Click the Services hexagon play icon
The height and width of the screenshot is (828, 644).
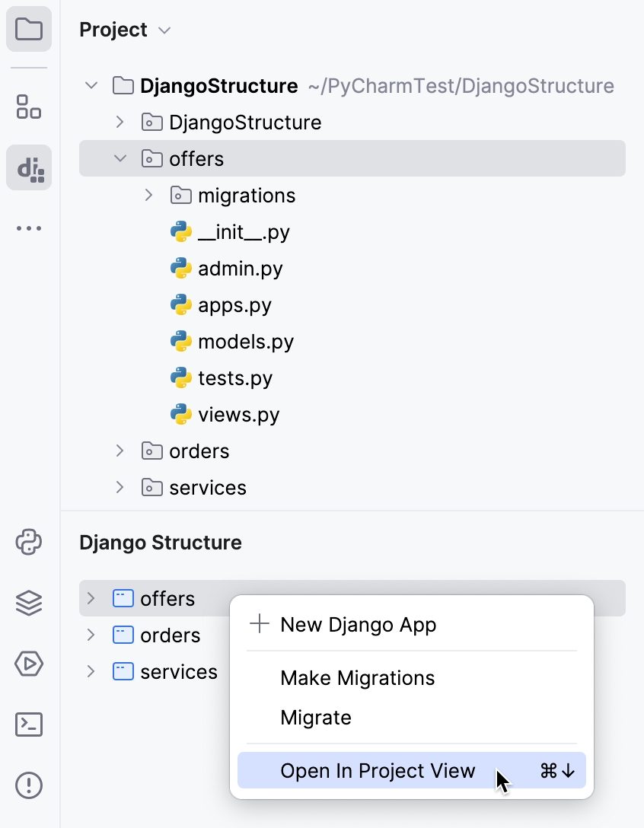29,664
